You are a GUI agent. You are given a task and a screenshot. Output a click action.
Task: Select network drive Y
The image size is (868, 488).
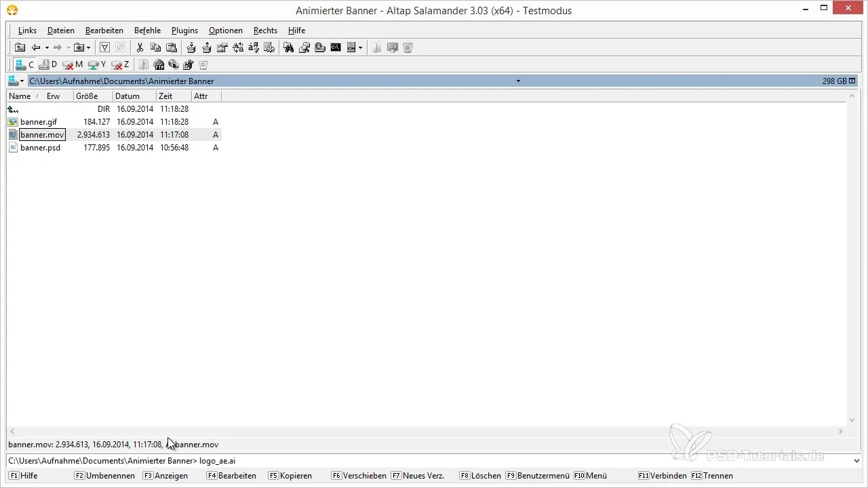tap(97, 64)
